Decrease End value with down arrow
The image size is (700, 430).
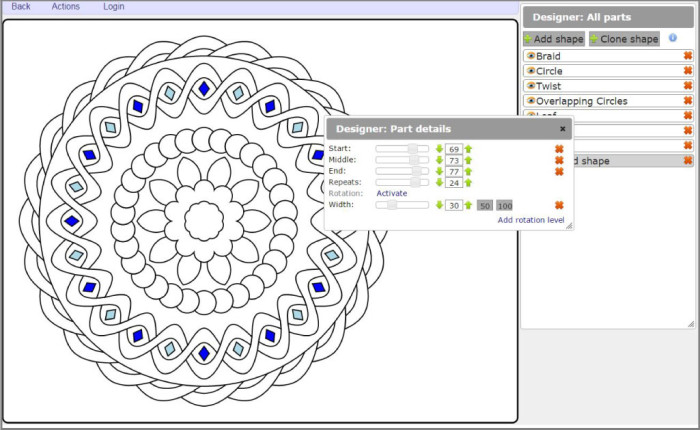tap(439, 171)
